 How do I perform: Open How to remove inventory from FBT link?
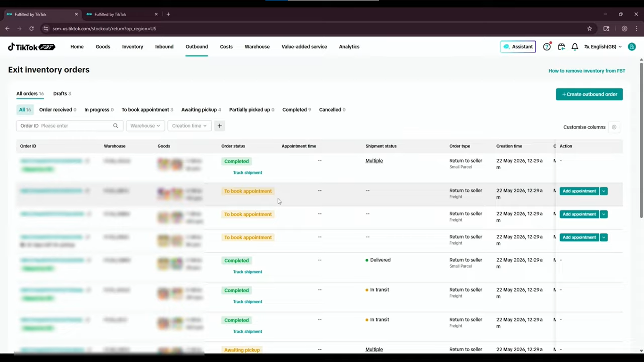pos(587,71)
